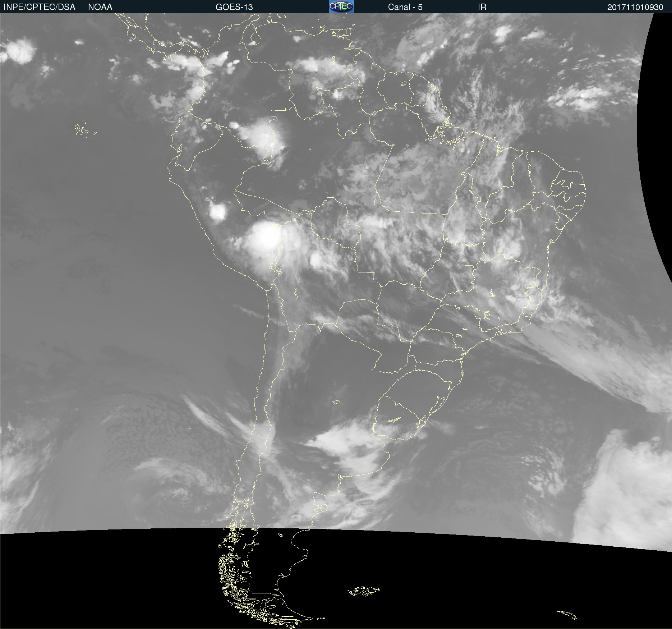Click the GOES-13 satellite label
Viewport: 672px width, 629px height.
pyautogui.click(x=234, y=7)
